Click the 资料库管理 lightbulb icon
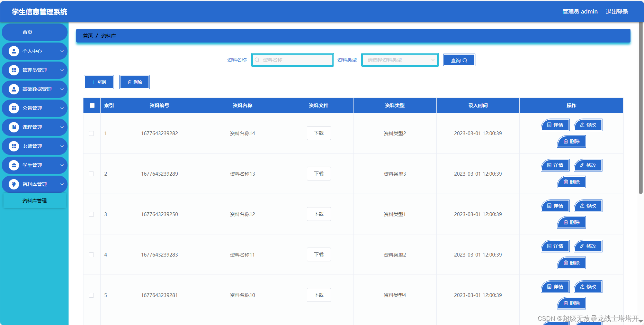This screenshot has height=325, width=644. pos(14,184)
